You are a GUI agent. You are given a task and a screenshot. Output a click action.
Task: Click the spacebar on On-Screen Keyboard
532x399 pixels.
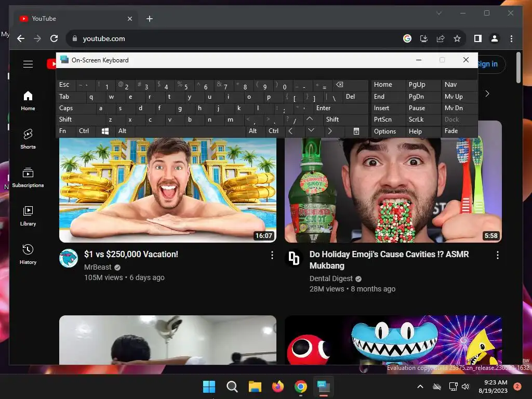click(x=190, y=131)
